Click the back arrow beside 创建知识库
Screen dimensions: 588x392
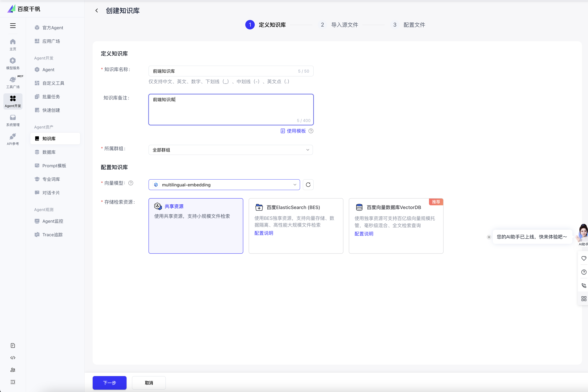click(x=97, y=10)
